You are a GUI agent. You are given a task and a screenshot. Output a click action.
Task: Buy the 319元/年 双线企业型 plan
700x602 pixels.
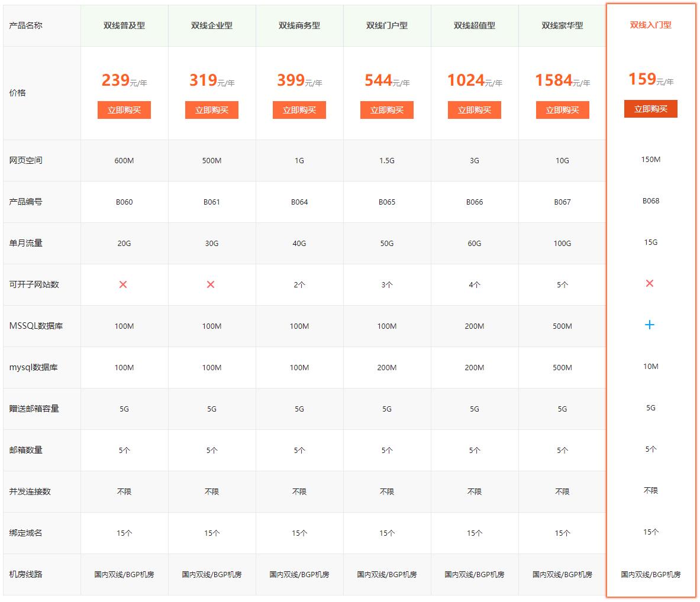click(212, 110)
